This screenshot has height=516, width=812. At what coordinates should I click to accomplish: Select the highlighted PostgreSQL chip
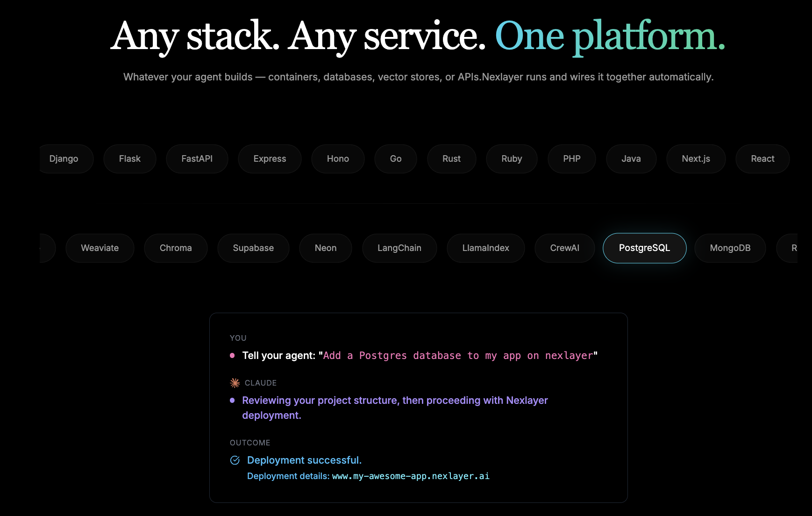tap(645, 248)
